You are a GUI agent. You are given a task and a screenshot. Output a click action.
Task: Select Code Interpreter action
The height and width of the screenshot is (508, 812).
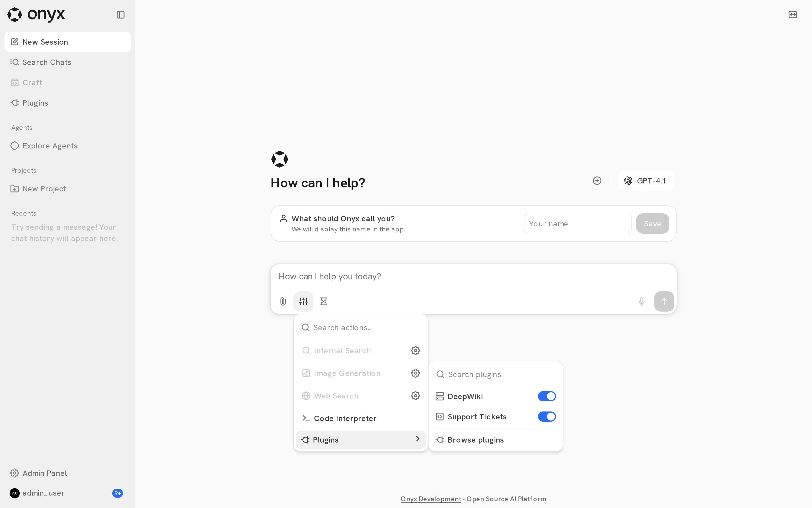(361, 418)
